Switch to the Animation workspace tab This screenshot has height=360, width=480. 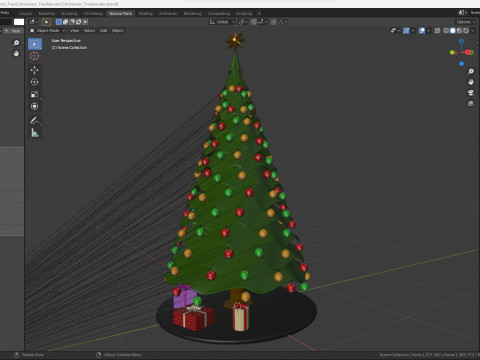168,13
